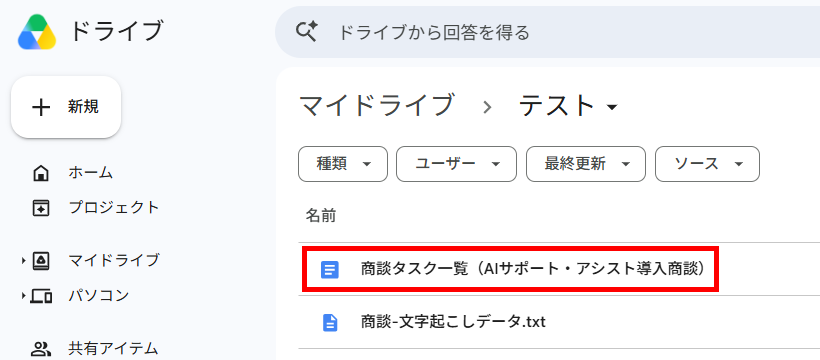Click the Google Drive logo icon
The height and width of the screenshot is (360, 820).
37,32
